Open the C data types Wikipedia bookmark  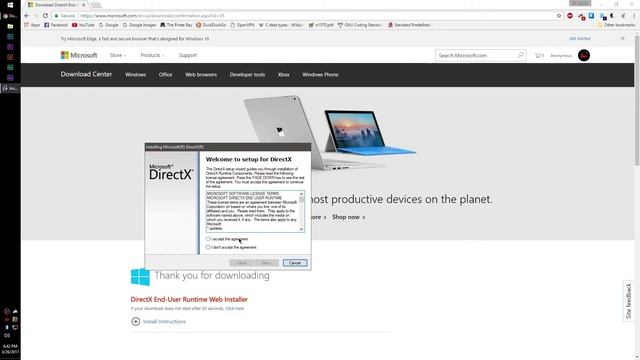(x=281, y=25)
